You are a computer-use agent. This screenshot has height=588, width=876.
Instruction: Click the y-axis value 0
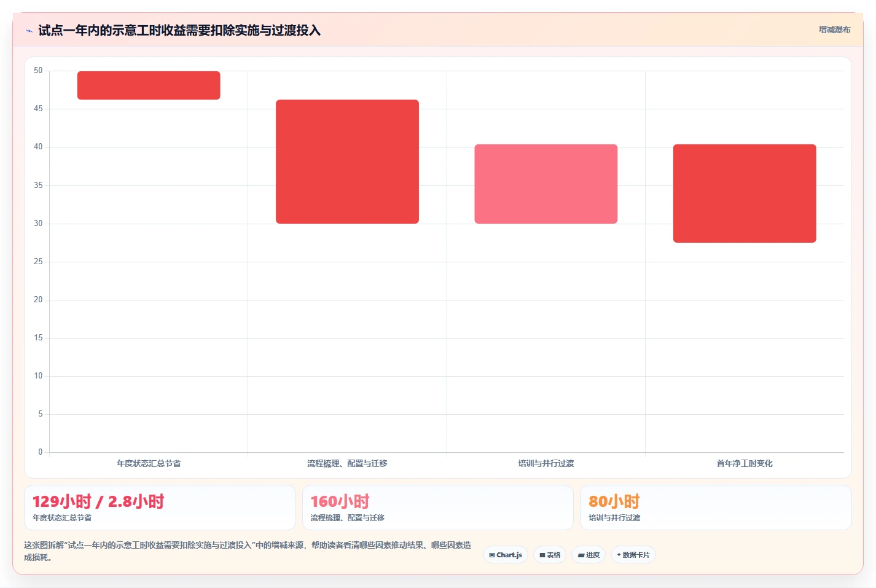point(41,452)
